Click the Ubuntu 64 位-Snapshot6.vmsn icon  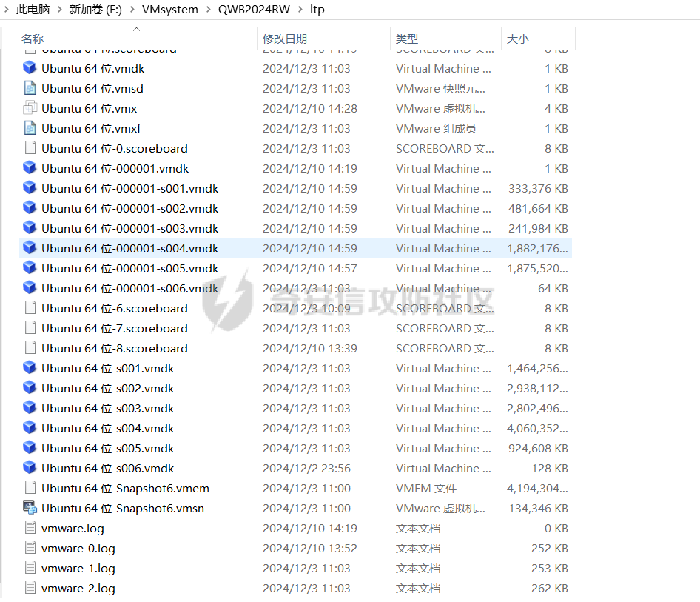click(x=30, y=508)
